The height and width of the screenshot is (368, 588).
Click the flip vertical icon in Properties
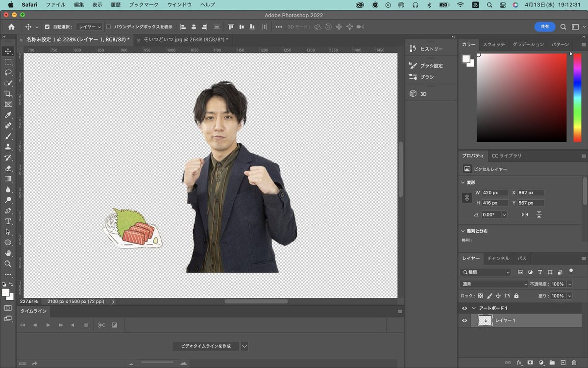(539, 214)
